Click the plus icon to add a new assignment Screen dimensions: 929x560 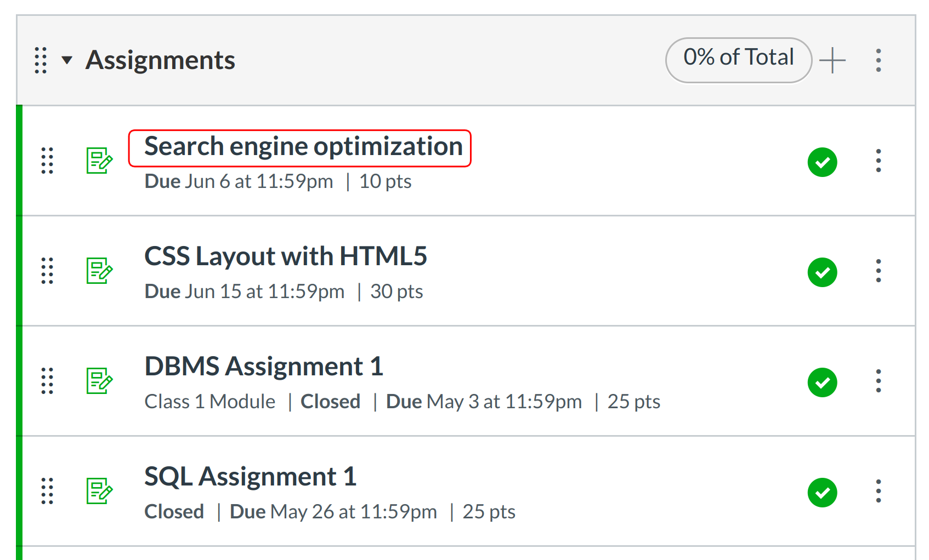832,60
